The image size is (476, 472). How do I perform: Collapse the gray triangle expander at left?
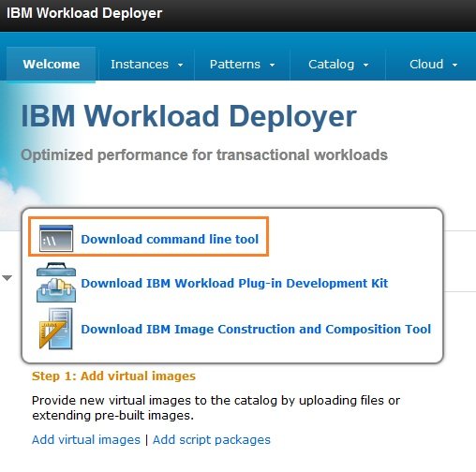pyautogui.click(x=7, y=278)
